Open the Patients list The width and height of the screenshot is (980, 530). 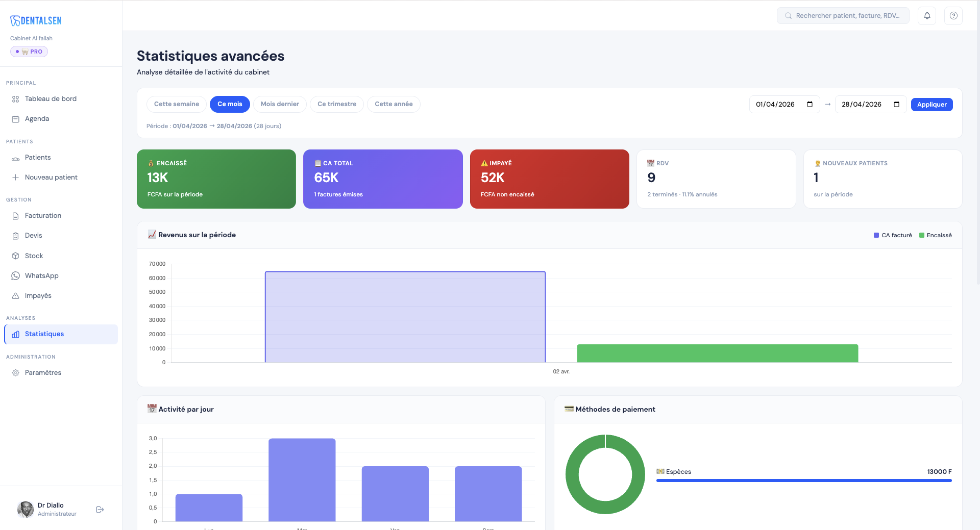(61, 158)
